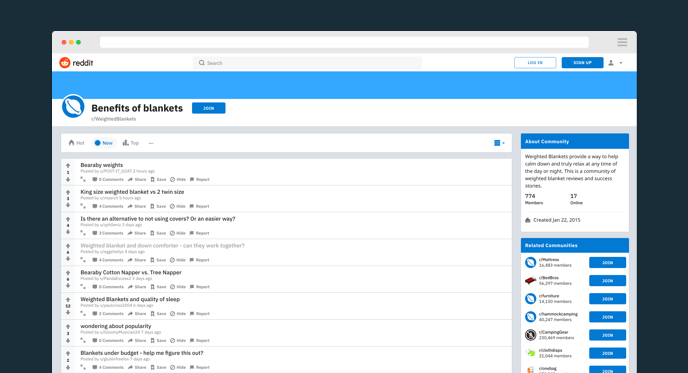Viewport: 688px width, 373px height.
Task: Click the WeightedBlankets community avatar icon
Action: pos(73,106)
